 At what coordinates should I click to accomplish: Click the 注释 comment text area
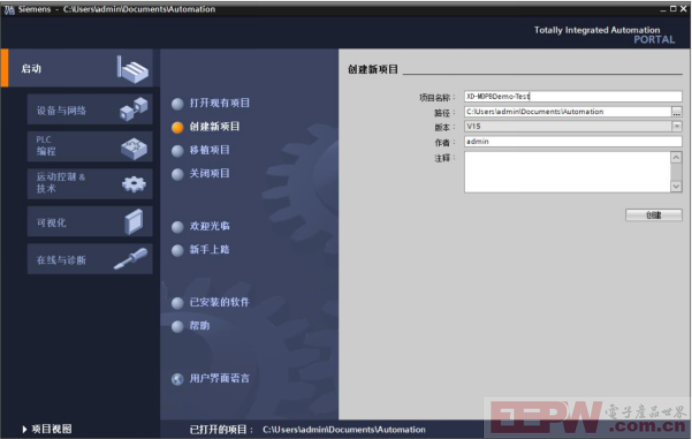tap(568, 172)
